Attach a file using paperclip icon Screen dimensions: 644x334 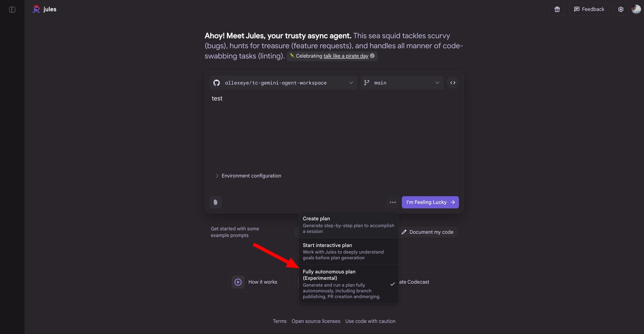[x=215, y=202]
